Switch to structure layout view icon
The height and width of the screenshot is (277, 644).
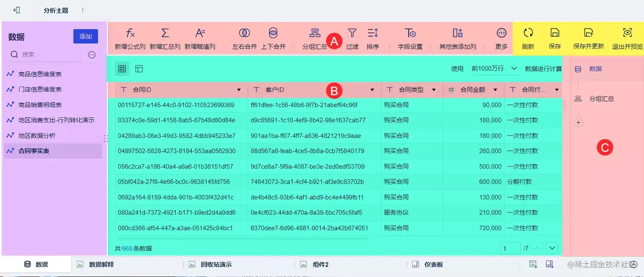[x=139, y=69]
